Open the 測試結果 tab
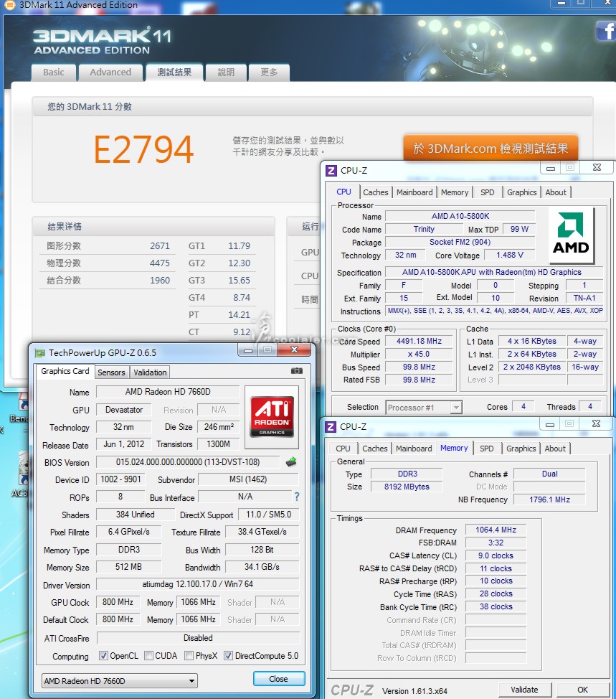 pyautogui.click(x=174, y=72)
